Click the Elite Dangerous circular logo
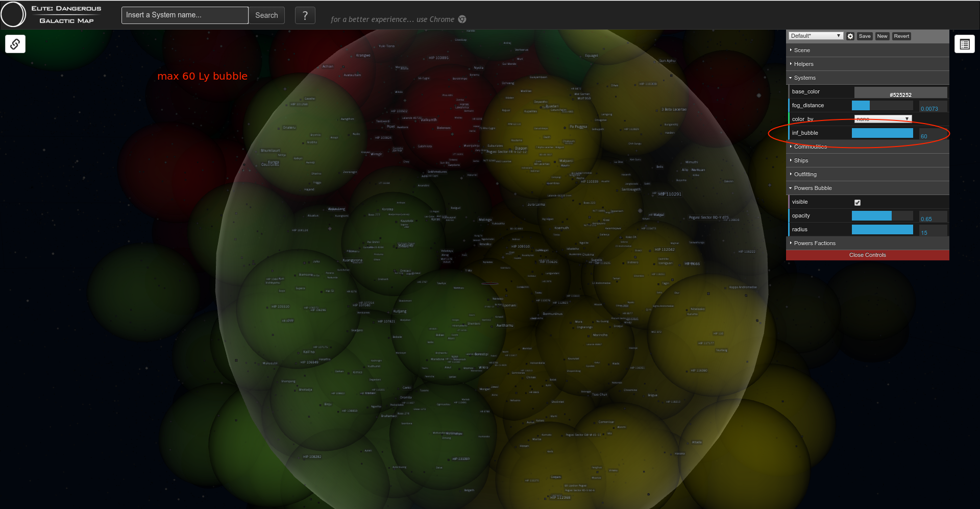 13,14
